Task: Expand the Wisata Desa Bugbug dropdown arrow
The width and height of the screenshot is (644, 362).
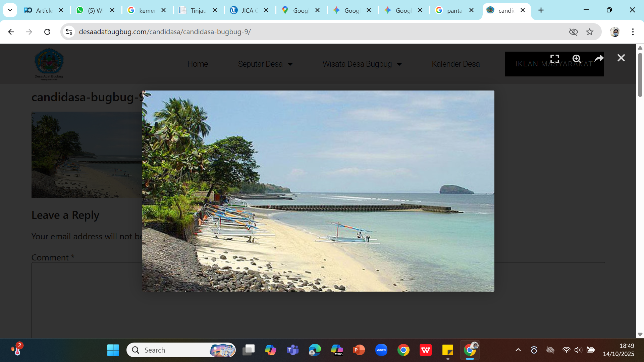Action: [399, 64]
